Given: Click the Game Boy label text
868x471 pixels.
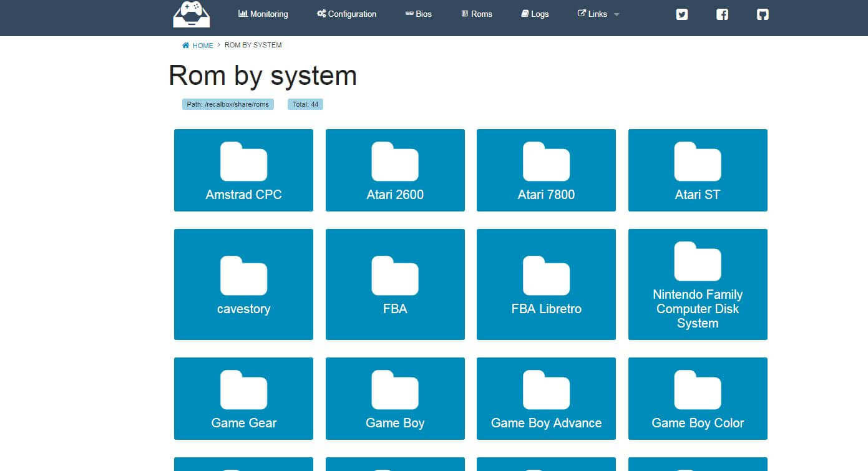Looking at the screenshot, I should (395, 423).
